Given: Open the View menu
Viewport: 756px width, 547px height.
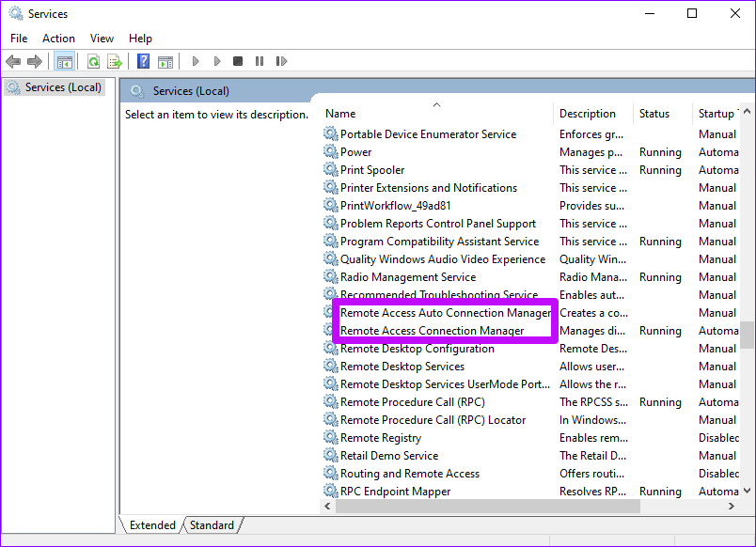Looking at the screenshot, I should [102, 39].
